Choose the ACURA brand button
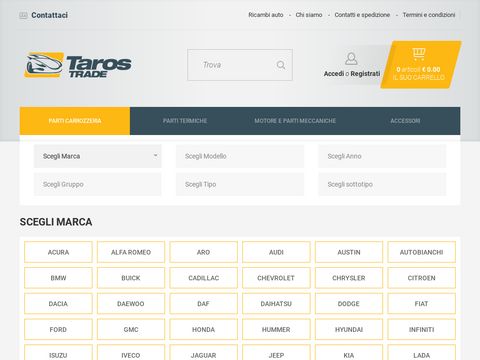This screenshot has width=480, height=360. point(58,252)
